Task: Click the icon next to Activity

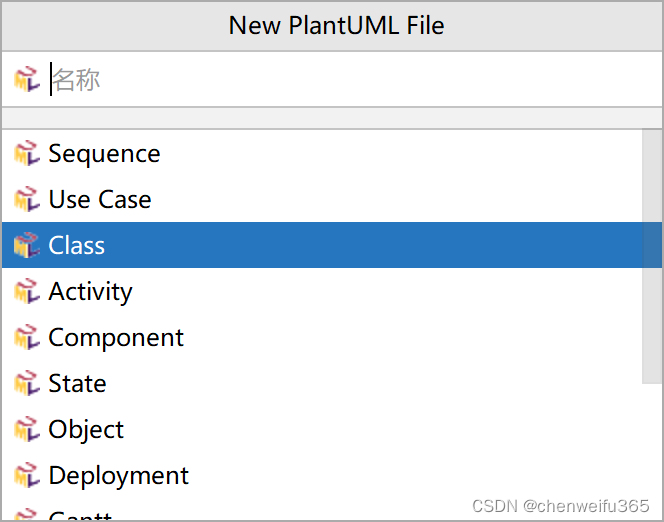Action: [27, 291]
